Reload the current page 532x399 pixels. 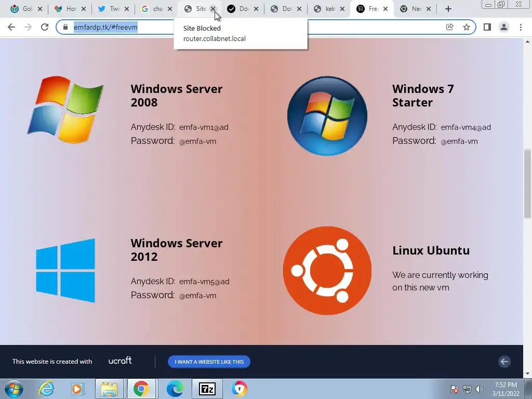click(45, 27)
